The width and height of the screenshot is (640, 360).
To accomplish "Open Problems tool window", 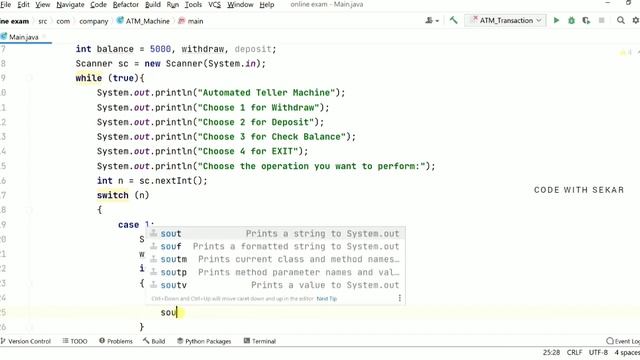I will 116,341.
